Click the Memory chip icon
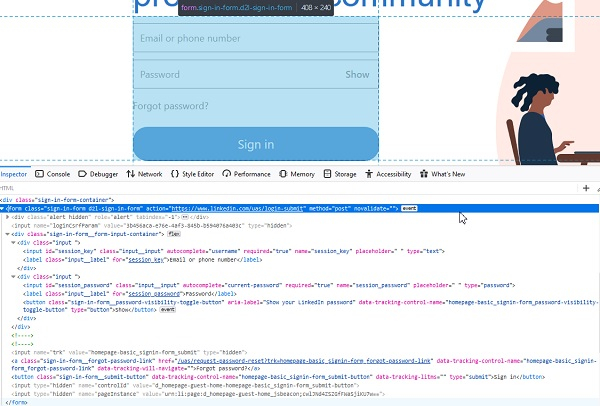This screenshot has height=406, width=600. (x=283, y=174)
